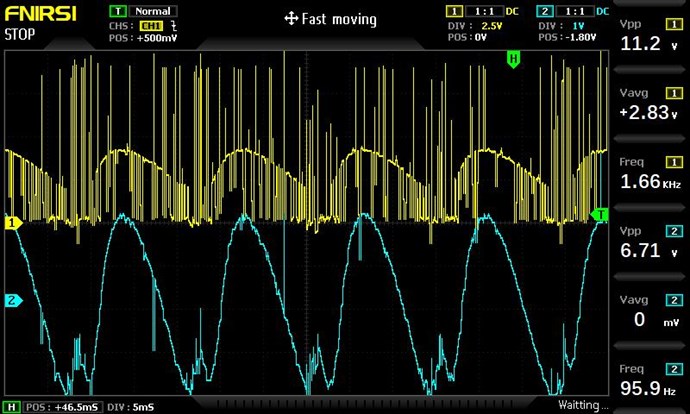Click the yellow channel 1 ground marker

[13, 224]
